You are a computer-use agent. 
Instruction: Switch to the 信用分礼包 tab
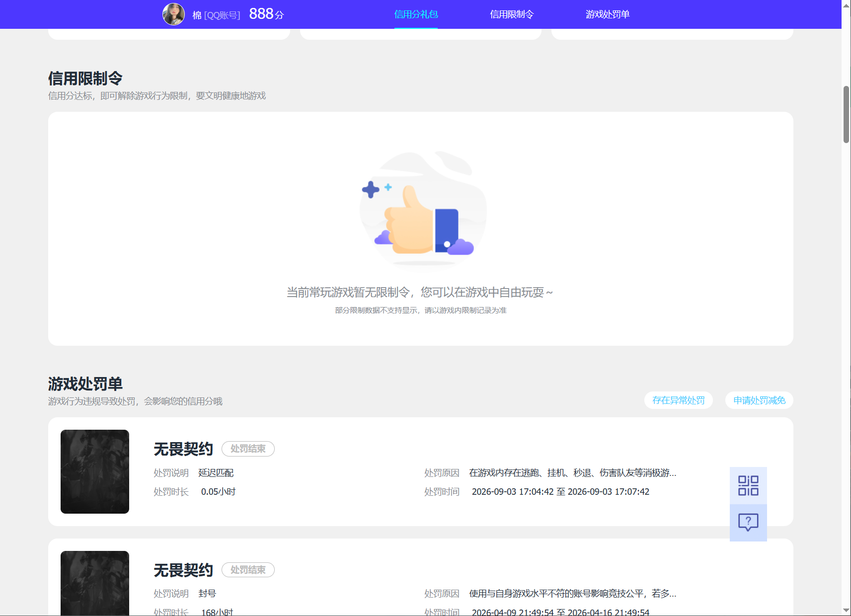point(416,14)
